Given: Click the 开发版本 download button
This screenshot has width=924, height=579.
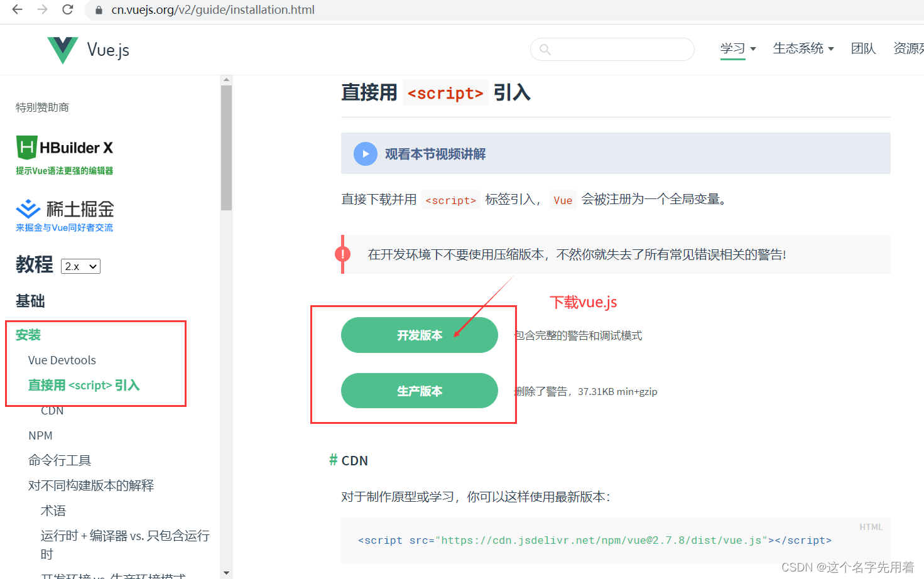Looking at the screenshot, I should tap(420, 335).
